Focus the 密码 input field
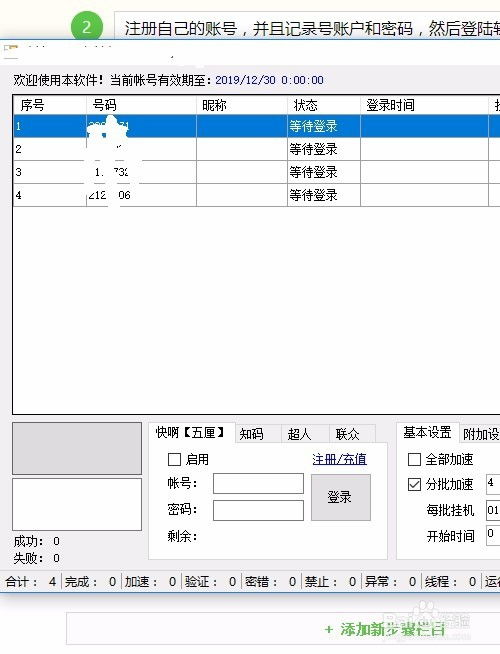 pos(258,510)
